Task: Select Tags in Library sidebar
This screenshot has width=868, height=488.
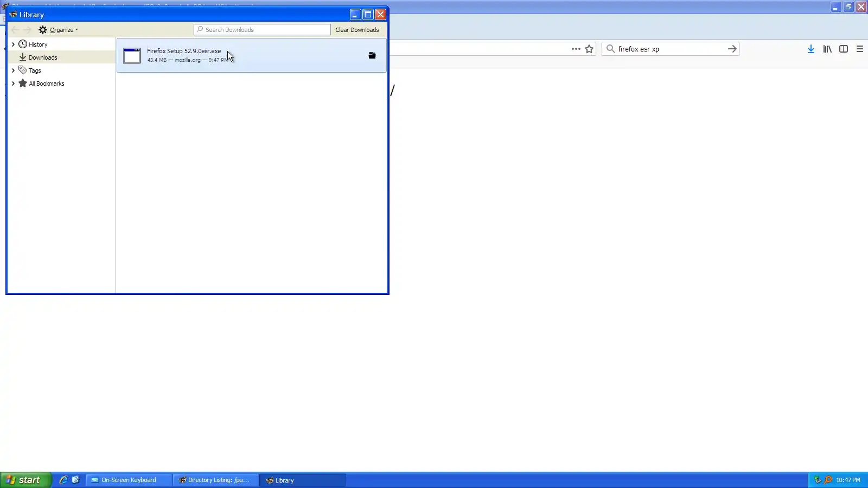Action: tap(35, 70)
